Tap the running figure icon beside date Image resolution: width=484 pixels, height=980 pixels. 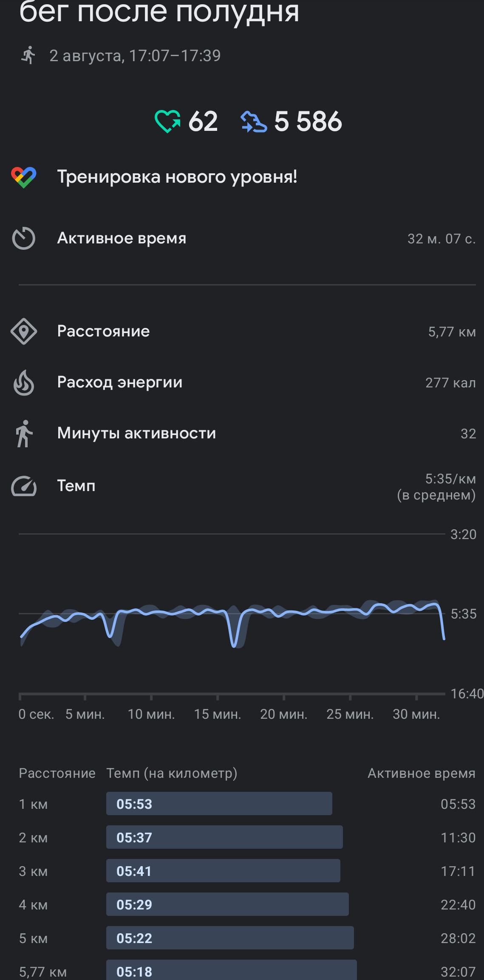(28, 55)
